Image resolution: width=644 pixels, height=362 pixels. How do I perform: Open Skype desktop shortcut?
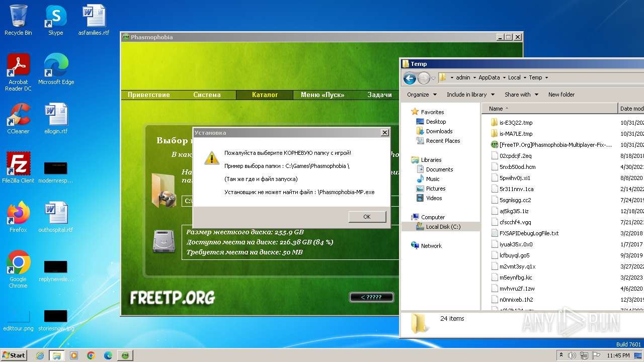(56, 20)
